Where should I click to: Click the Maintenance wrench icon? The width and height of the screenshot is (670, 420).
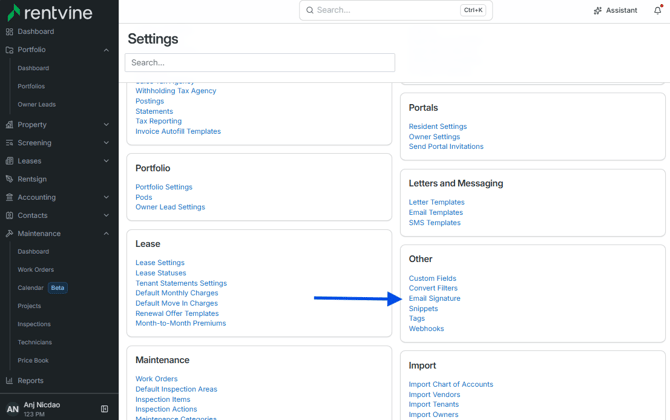pyautogui.click(x=9, y=234)
